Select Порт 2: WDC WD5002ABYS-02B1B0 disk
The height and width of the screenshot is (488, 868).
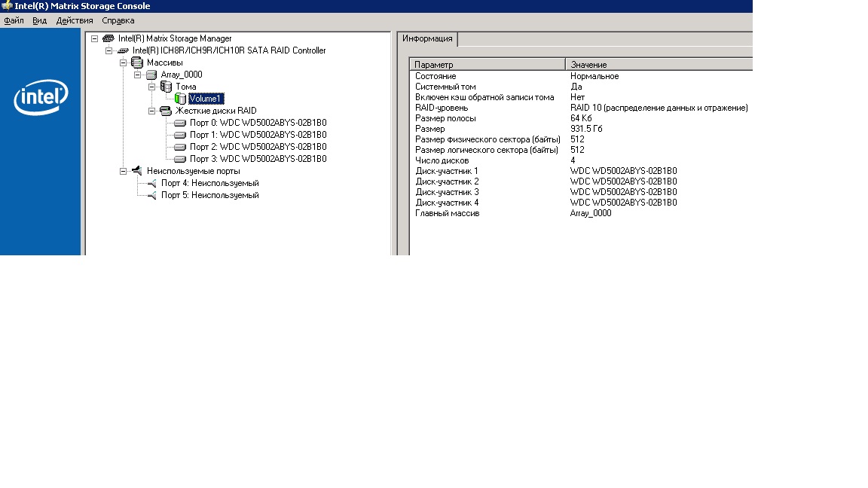point(258,147)
